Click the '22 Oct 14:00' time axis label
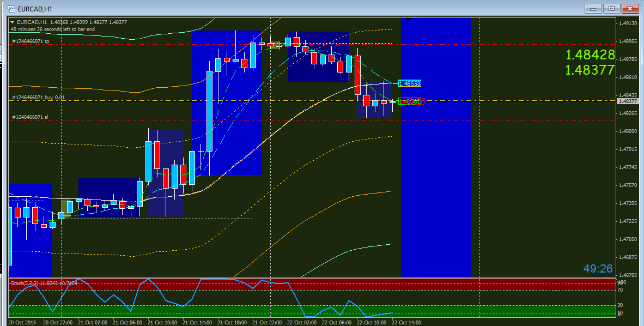644x326 pixels. 406,322
